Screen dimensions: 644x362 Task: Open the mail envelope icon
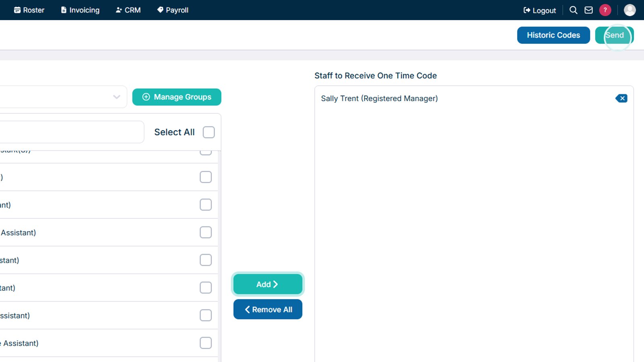click(x=588, y=10)
